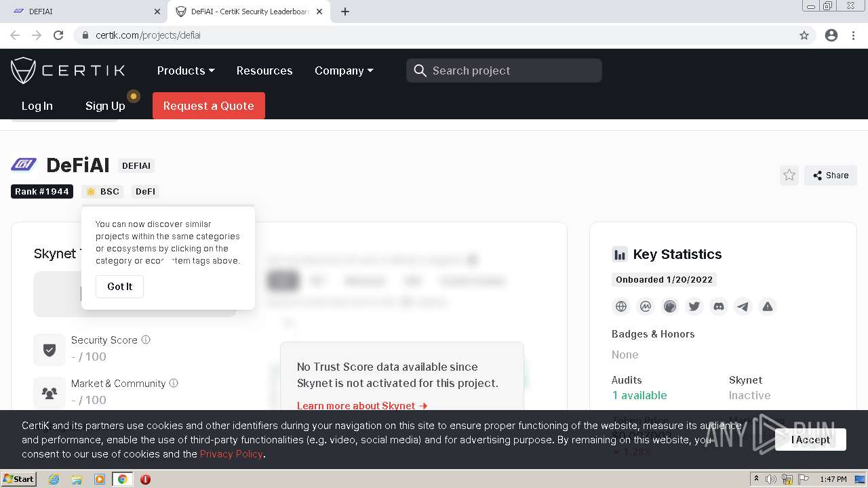Go back to the previous page
Screen dimensions: 868x488
15,35
